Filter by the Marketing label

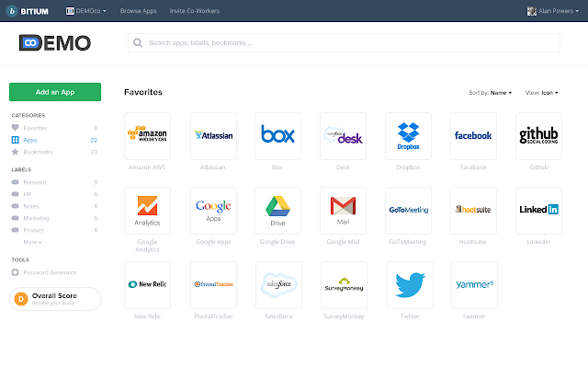(55, 219)
